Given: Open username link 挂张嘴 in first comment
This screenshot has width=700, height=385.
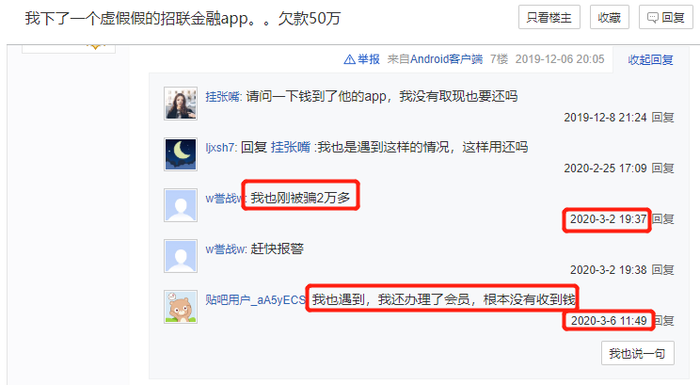Looking at the screenshot, I should point(223,96).
